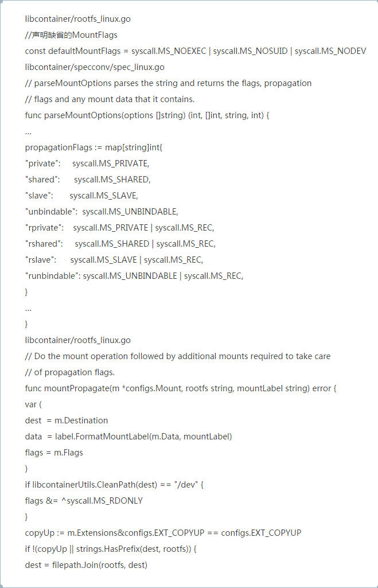378x588 pixels.
Task: Click the Chinese comment about default MountFlags
Action: [71, 35]
